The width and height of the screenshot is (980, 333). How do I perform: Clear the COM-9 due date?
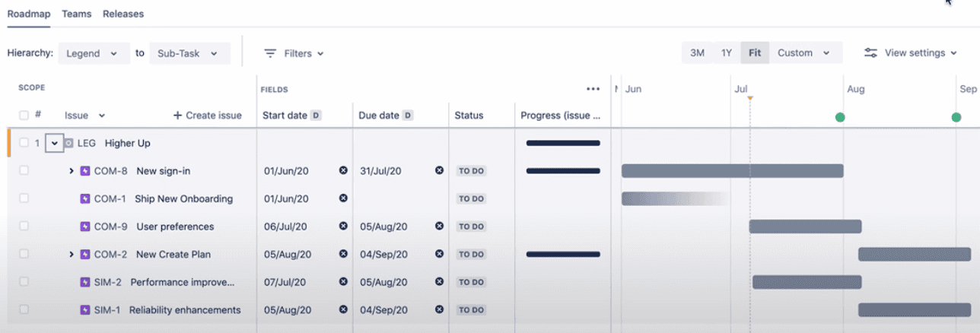[439, 226]
